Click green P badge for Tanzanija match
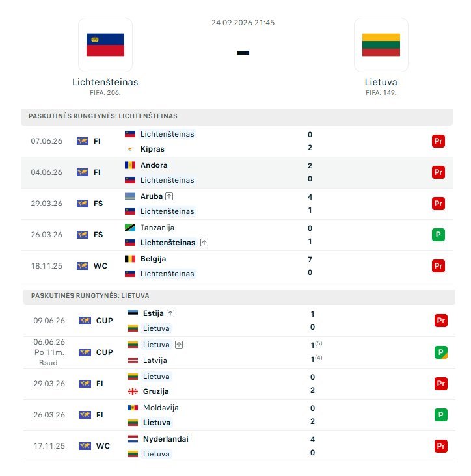 (x=438, y=235)
